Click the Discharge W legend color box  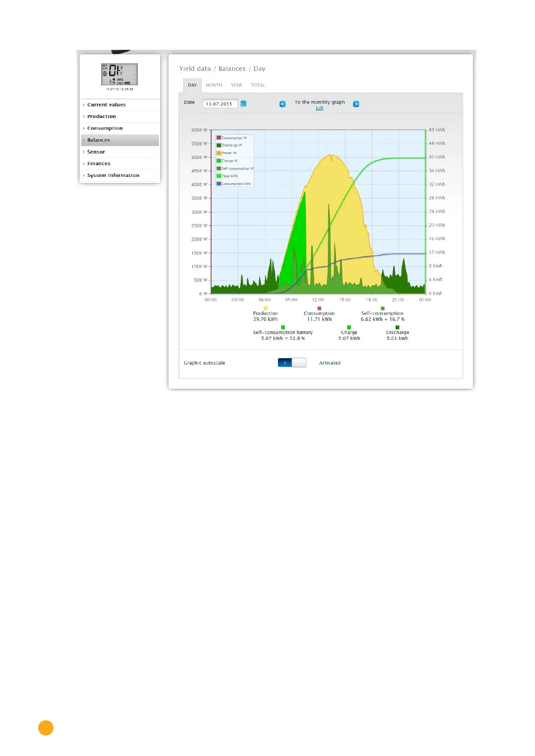[x=219, y=145]
